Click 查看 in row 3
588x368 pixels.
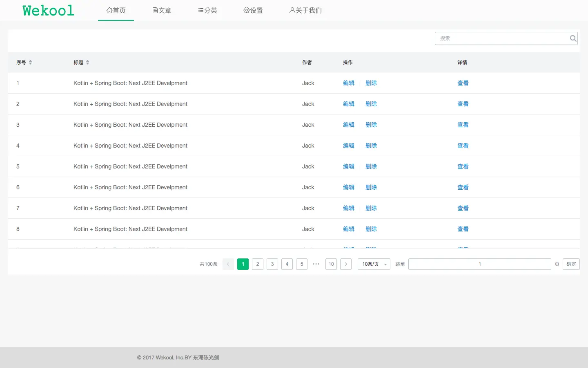(463, 125)
